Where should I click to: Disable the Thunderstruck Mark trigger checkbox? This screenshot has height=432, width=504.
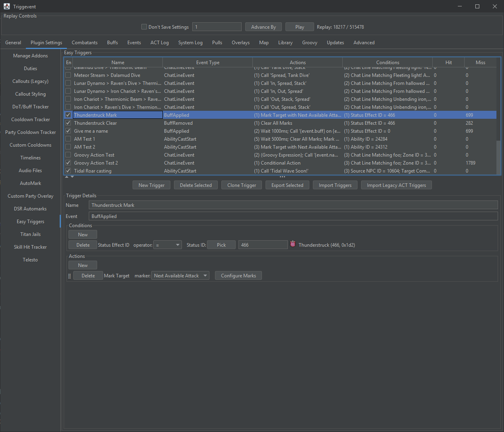coord(68,115)
